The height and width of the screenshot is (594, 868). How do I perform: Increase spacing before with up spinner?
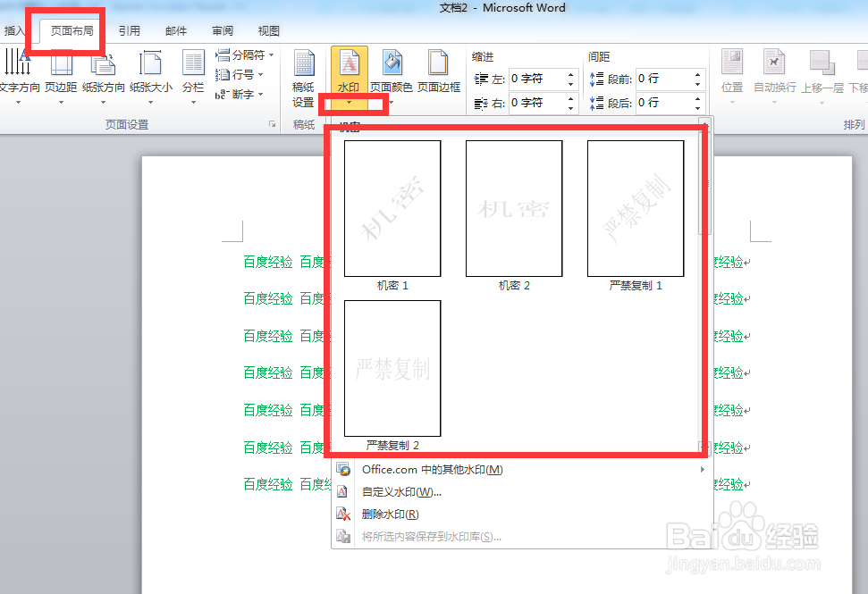click(x=697, y=74)
